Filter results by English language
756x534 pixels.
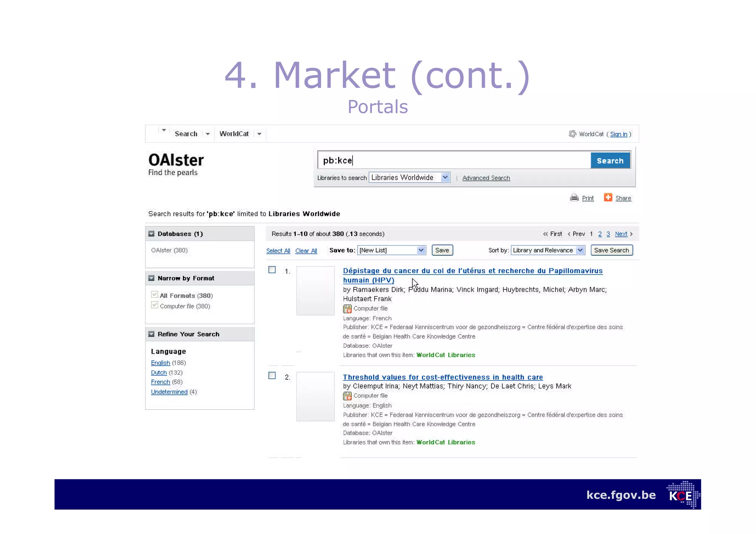[161, 363]
